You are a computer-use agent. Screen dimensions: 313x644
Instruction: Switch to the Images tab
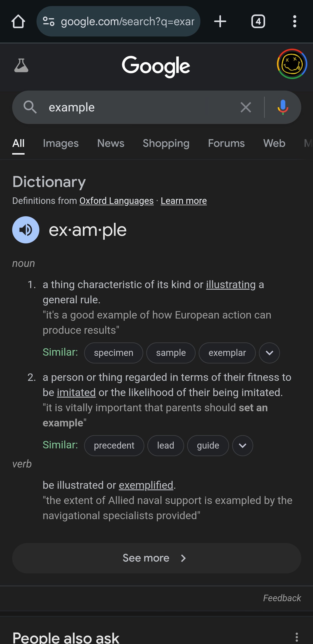pos(61,143)
